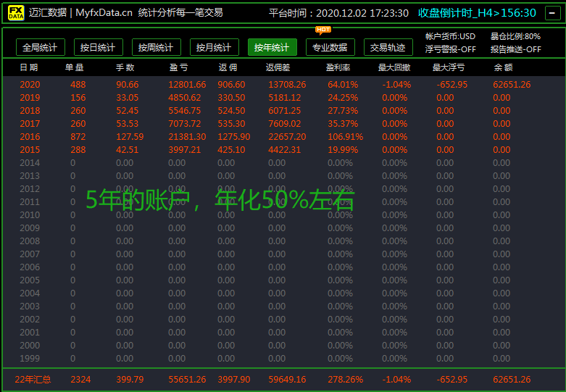This screenshot has width=566, height=392.
Task: Select the 2014 year row
Action: pos(283,163)
